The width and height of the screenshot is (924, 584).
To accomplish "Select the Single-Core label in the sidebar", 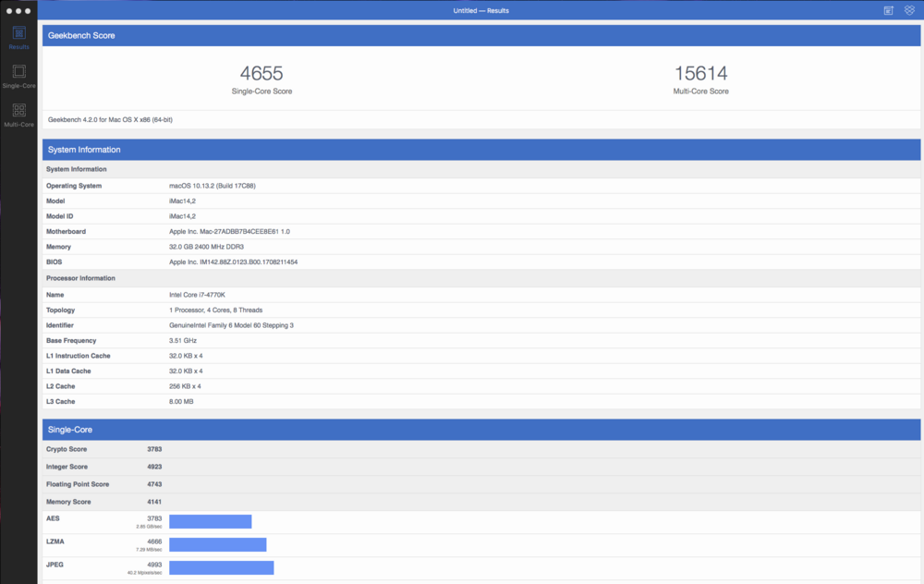I will click(18, 85).
